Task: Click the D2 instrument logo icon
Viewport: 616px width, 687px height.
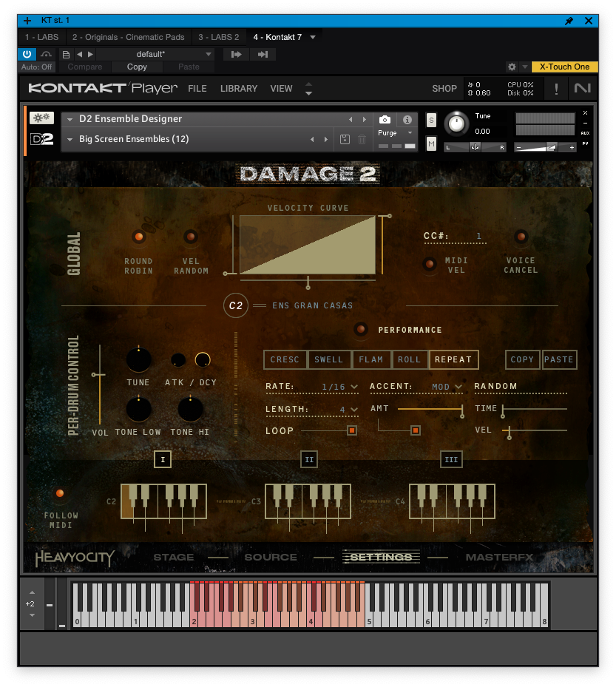Action: coord(41,139)
